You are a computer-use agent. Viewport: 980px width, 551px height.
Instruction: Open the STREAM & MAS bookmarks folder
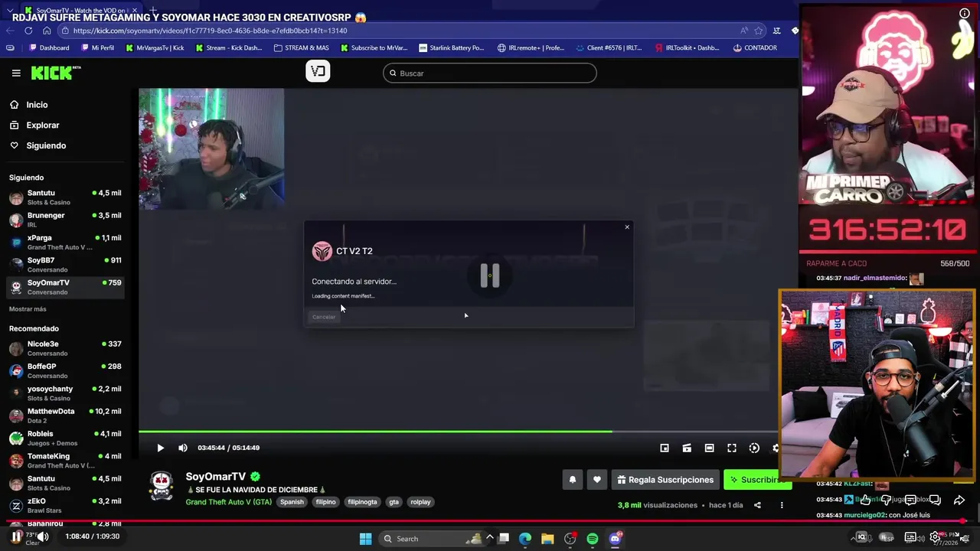pos(301,47)
